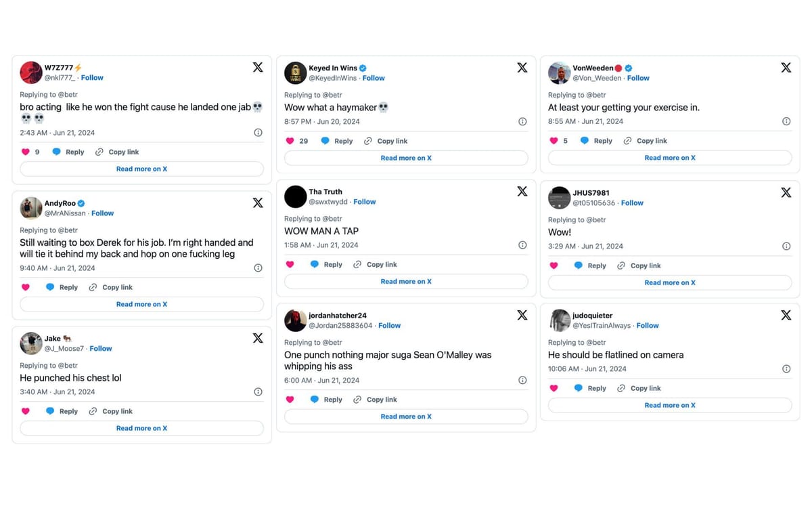Open the Copy link icon on Tha Truth's tweet
This screenshot has height=508, width=812.
click(357, 264)
